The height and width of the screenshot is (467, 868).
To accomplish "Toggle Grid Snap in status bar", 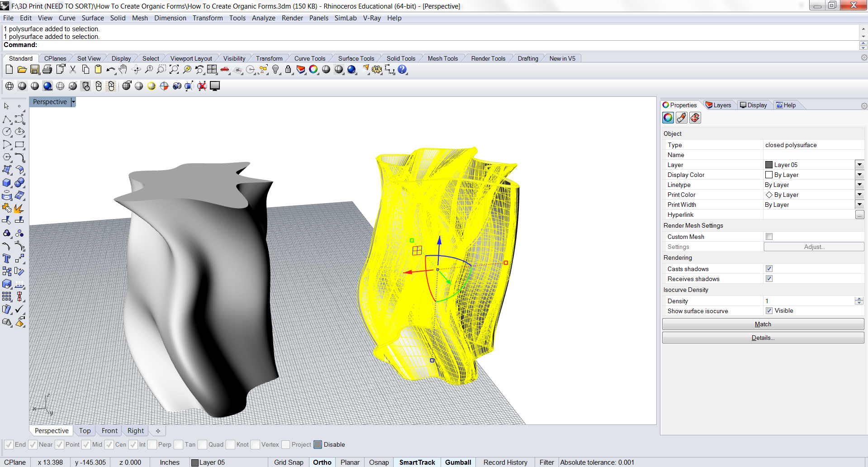I will tap(289, 462).
